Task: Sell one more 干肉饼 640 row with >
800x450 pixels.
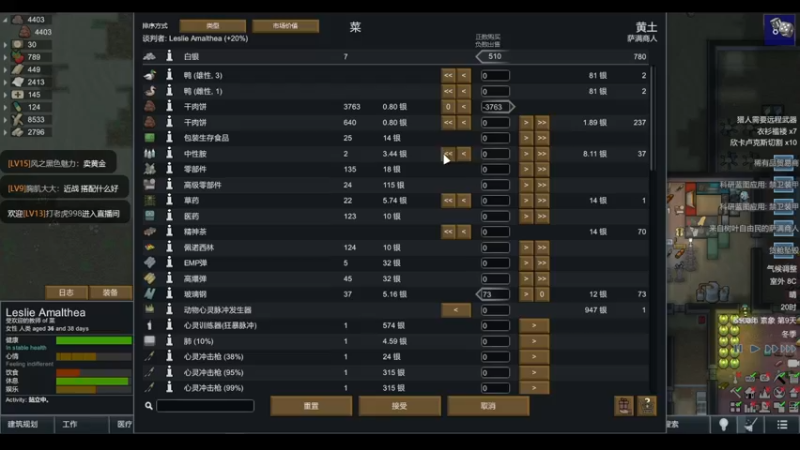Action: click(x=526, y=122)
